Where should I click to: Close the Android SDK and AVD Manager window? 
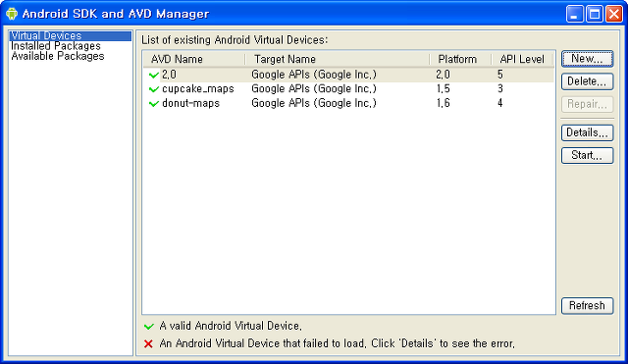(x=614, y=14)
